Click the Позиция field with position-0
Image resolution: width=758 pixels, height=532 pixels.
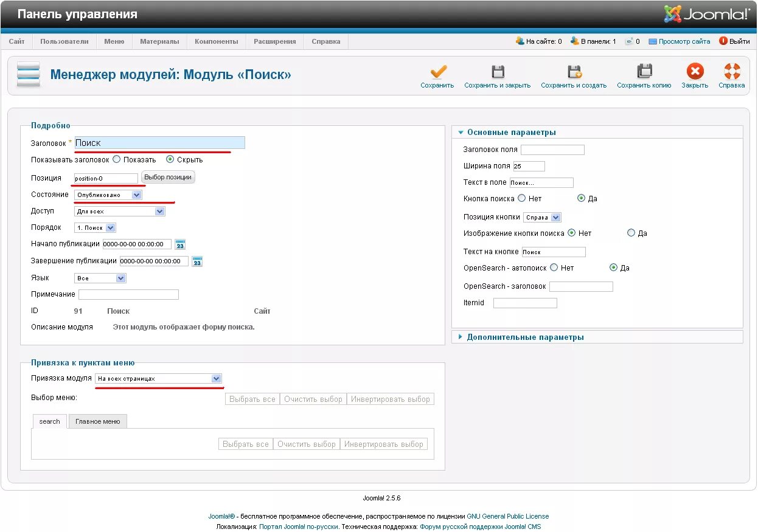[106, 178]
